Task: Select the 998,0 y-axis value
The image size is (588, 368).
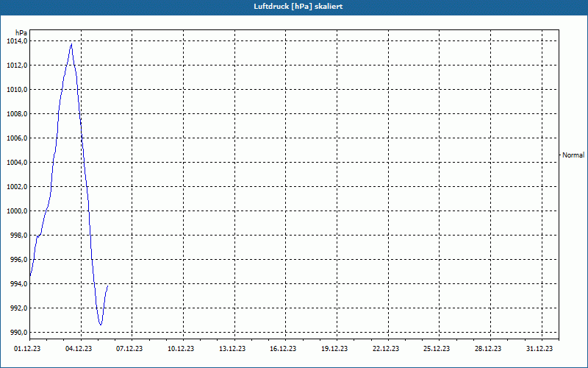Action: (18, 235)
